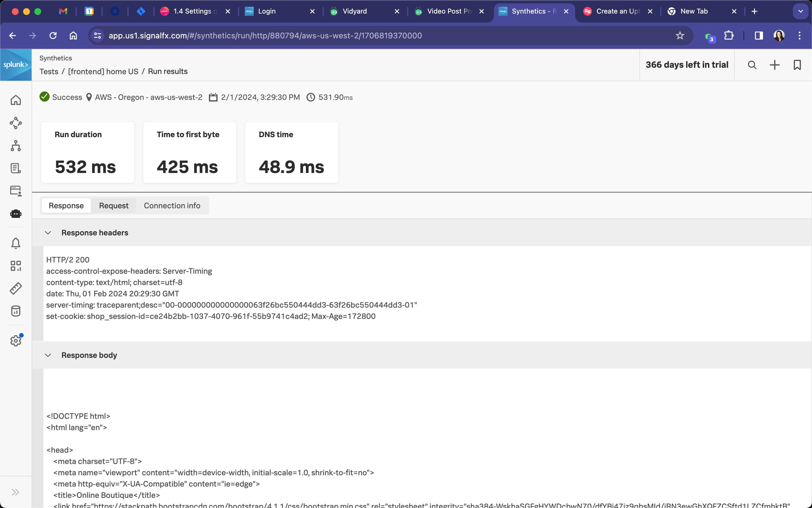Go to the Tests breadcrumb link
This screenshot has height=508, width=812.
(x=49, y=72)
